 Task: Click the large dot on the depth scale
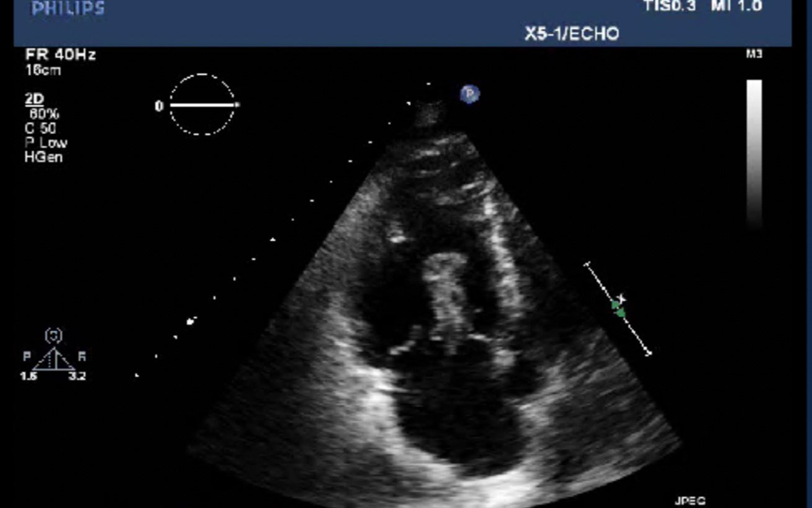point(191,321)
